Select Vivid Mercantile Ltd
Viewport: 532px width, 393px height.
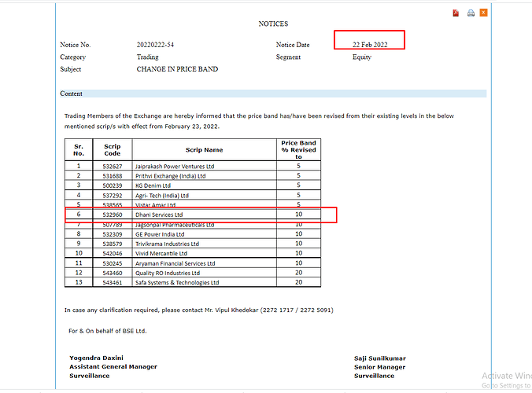[x=161, y=253]
